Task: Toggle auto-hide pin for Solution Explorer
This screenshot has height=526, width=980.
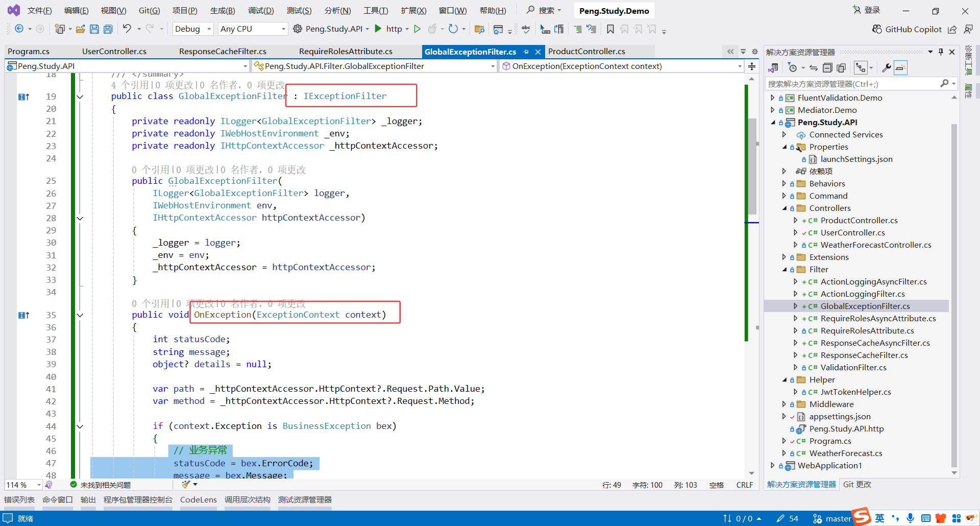Action: pos(941,52)
